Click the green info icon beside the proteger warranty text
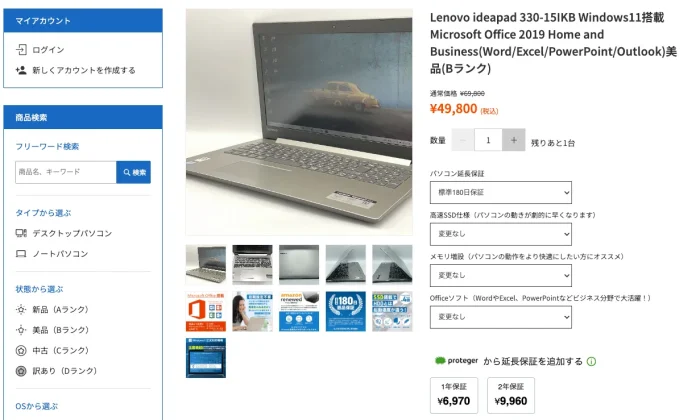The width and height of the screenshot is (700, 420). (x=592, y=362)
